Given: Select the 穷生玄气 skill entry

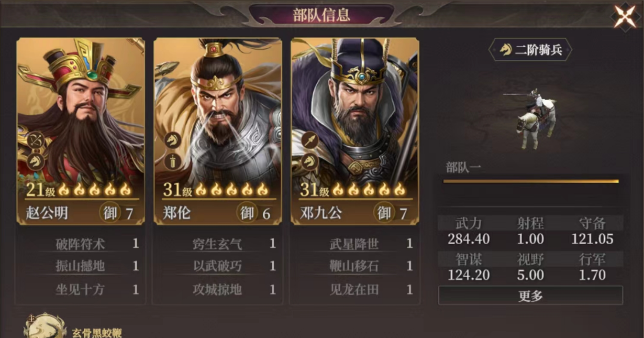Looking at the screenshot, I should (x=218, y=244).
